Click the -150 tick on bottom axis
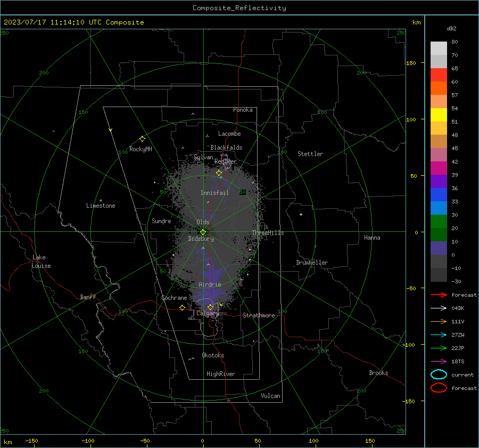The image size is (479, 448). pyautogui.click(x=31, y=441)
